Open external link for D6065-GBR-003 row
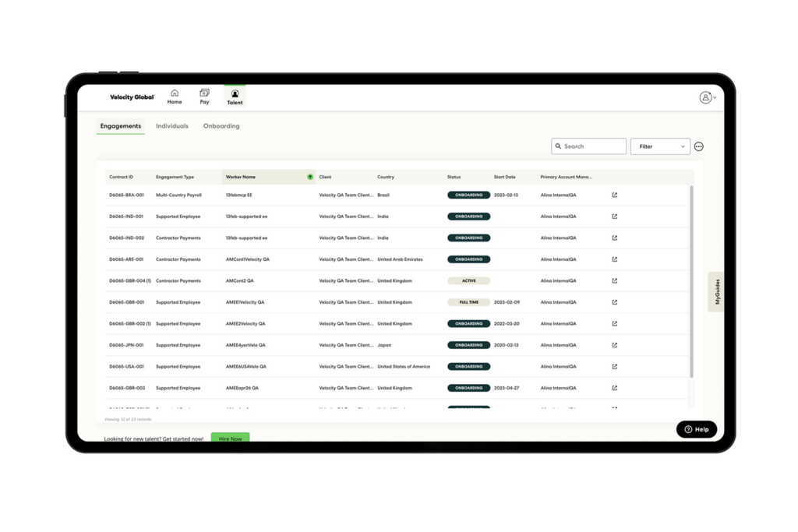This screenshot has height=532, width=798. [x=615, y=388]
